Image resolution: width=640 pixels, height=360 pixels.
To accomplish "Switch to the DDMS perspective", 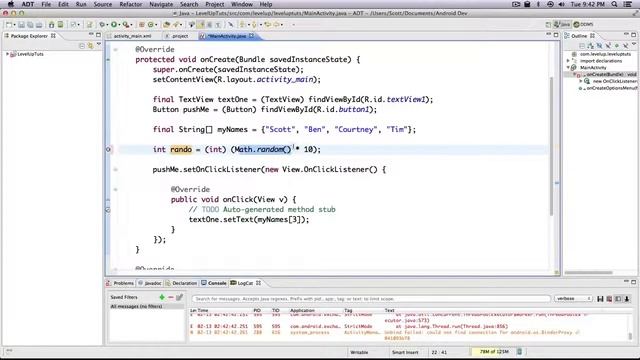I will click(x=583, y=24).
